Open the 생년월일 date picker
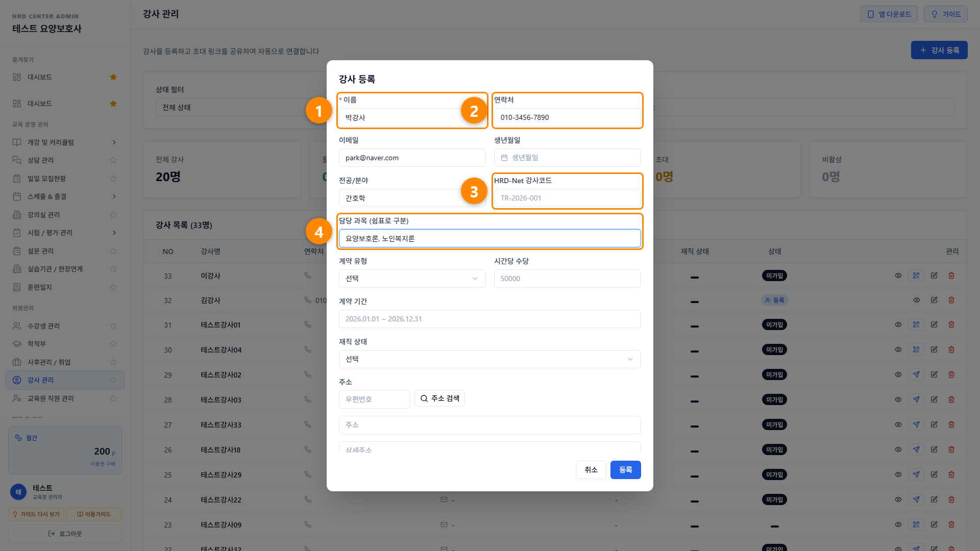This screenshot has width=980, height=551. pyautogui.click(x=567, y=158)
